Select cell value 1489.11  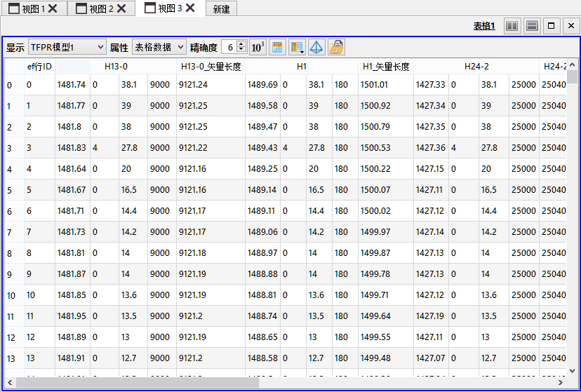pyautogui.click(x=261, y=211)
